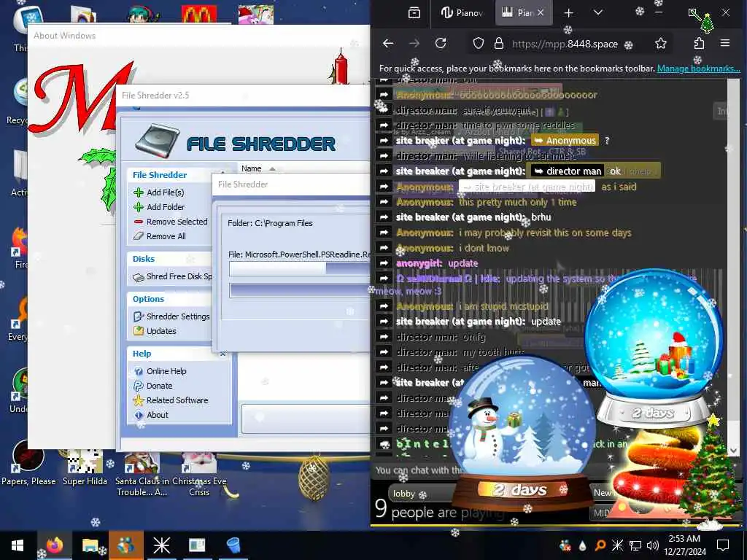Click the site padlock icon
Viewport: 747px width, 560px height.
coord(499,44)
